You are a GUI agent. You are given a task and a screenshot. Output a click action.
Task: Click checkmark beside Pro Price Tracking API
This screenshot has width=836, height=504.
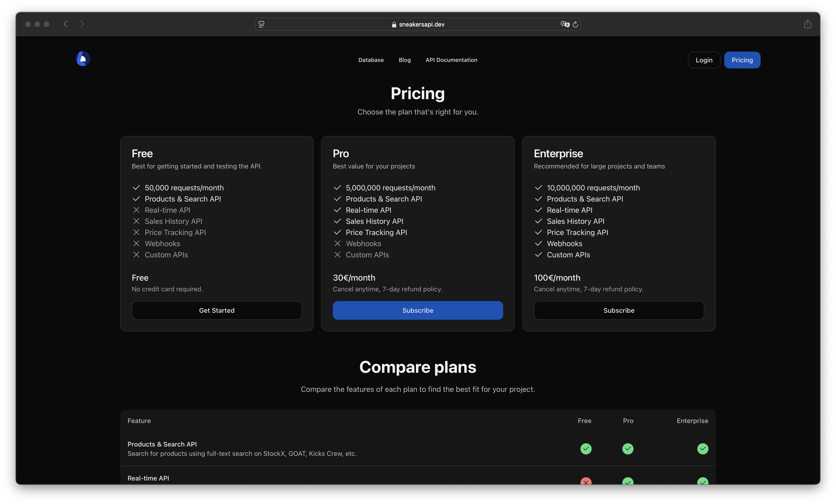click(x=337, y=232)
